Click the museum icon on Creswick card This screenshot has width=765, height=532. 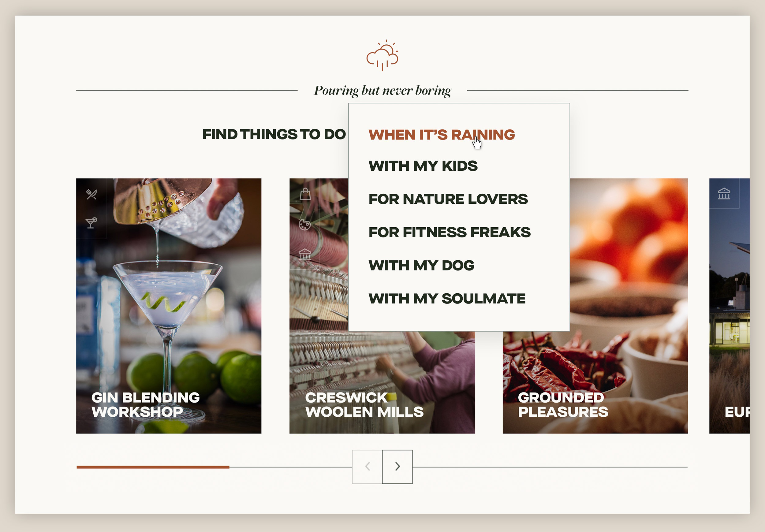[x=305, y=254]
